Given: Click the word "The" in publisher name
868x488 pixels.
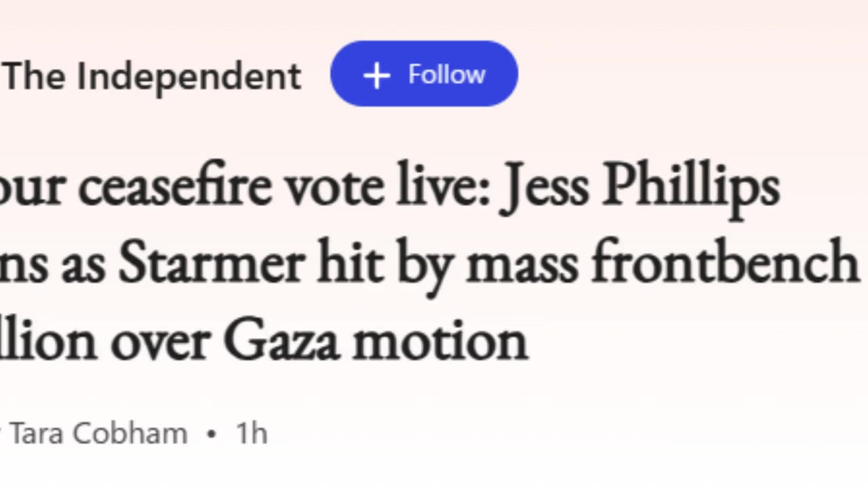Looking at the screenshot, I should 35,76.
